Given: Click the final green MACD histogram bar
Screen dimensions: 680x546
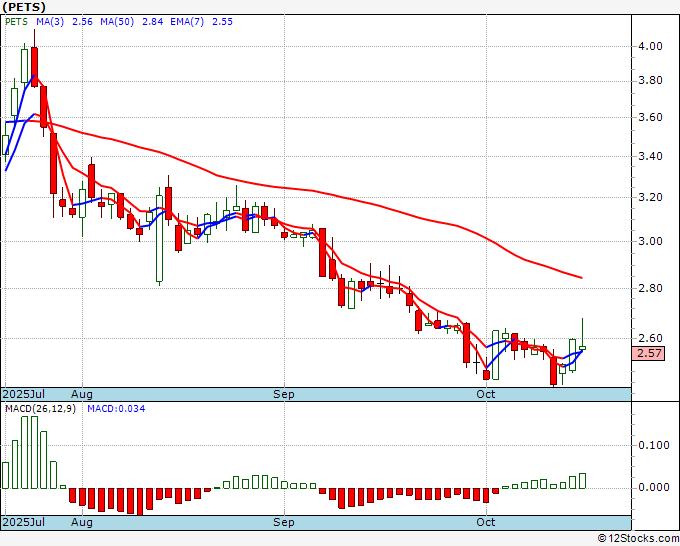Looking at the screenshot, I should pyautogui.click(x=582, y=481).
